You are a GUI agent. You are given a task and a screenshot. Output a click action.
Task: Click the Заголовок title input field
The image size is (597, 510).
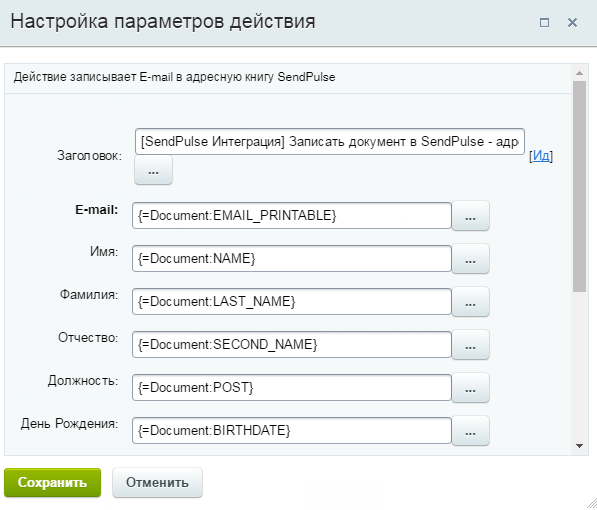click(x=330, y=142)
